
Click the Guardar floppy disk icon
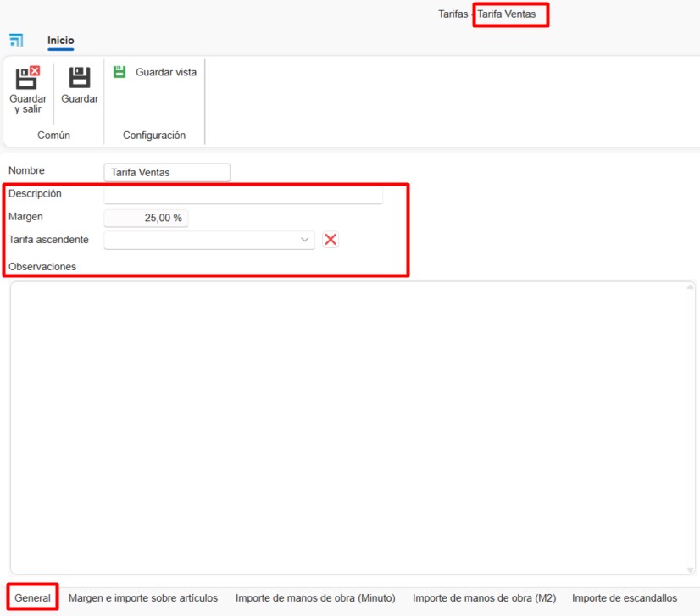(80, 78)
